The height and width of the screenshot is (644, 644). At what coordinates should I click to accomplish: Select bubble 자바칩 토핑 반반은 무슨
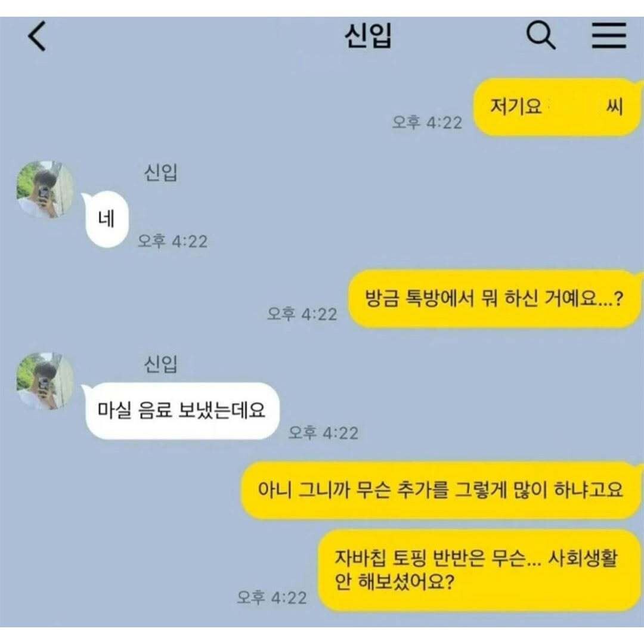coord(479,570)
